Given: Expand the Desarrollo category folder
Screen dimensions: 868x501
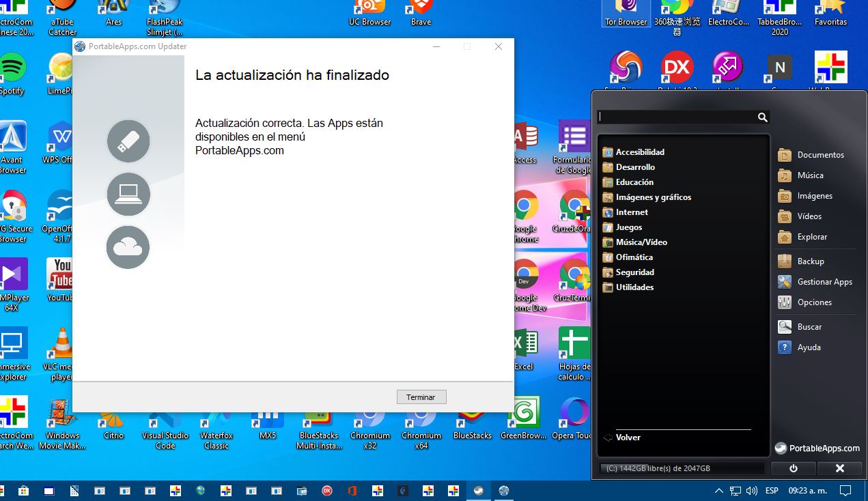Looking at the screenshot, I should pos(634,167).
